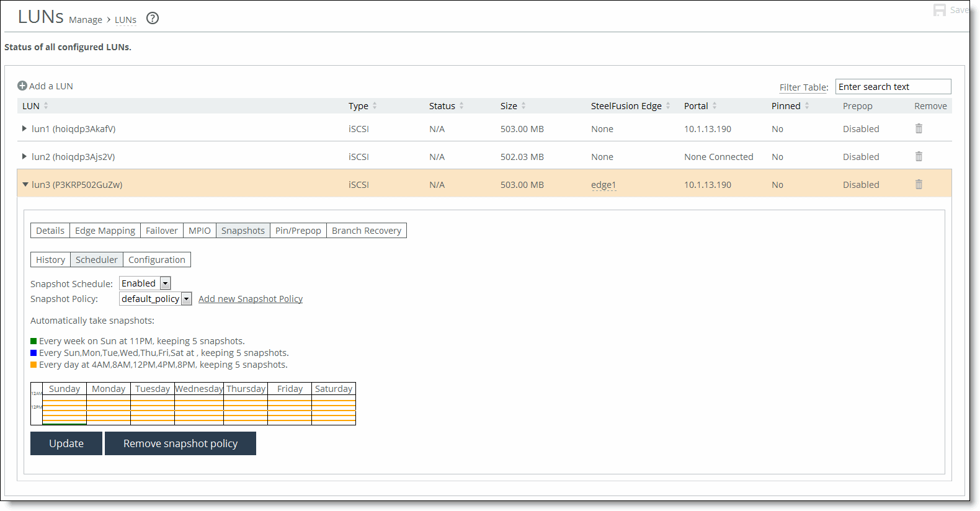The height and width of the screenshot is (511, 980).
Task: Click lun3 Disabled prepop cell
Action: [x=861, y=185]
